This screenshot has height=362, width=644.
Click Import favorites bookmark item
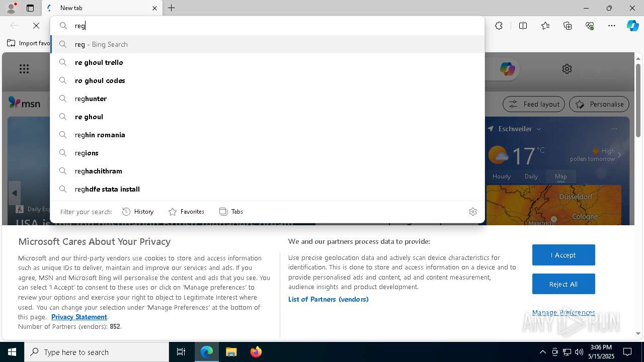coord(29,43)
